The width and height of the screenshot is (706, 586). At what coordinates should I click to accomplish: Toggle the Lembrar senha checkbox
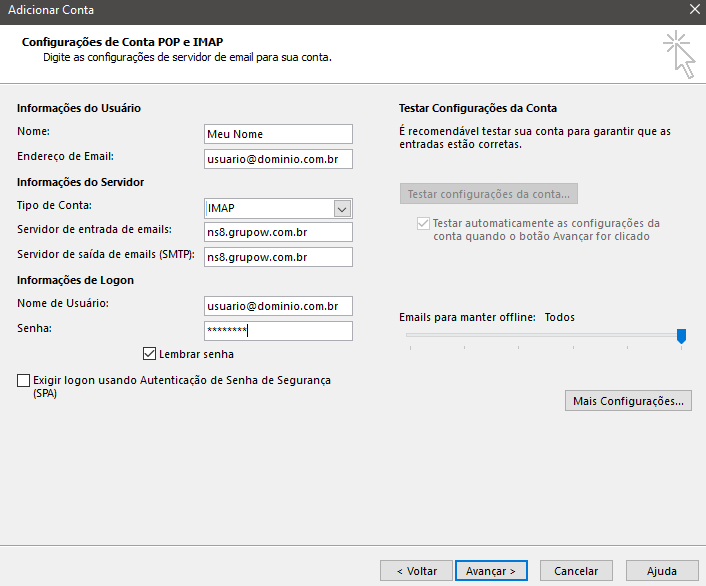149,354
